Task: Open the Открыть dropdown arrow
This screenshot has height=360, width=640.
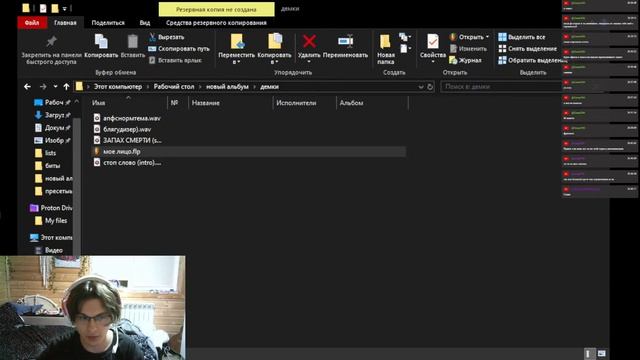Action: click(487, 37)
